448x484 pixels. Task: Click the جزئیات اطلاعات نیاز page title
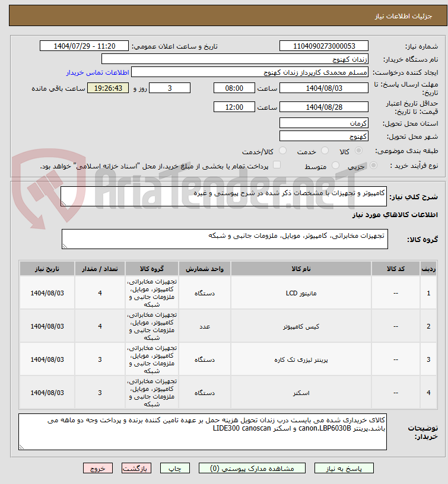click(403, 16)
